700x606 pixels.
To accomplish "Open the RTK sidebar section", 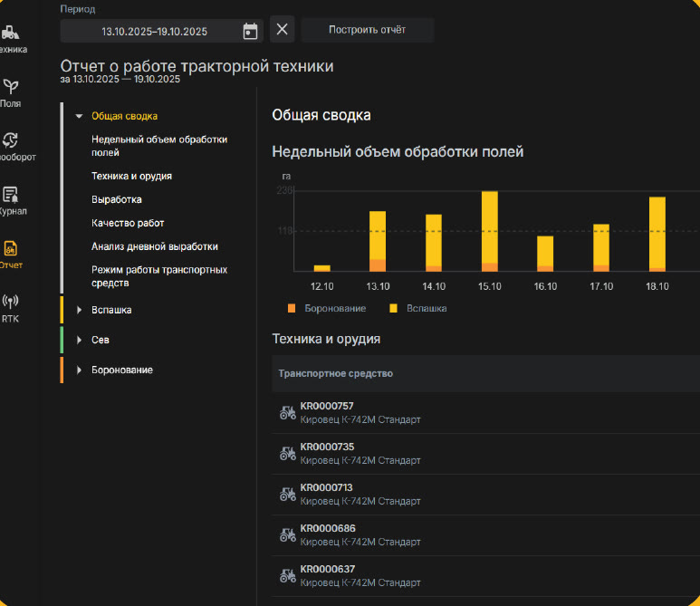I will 11,309.
